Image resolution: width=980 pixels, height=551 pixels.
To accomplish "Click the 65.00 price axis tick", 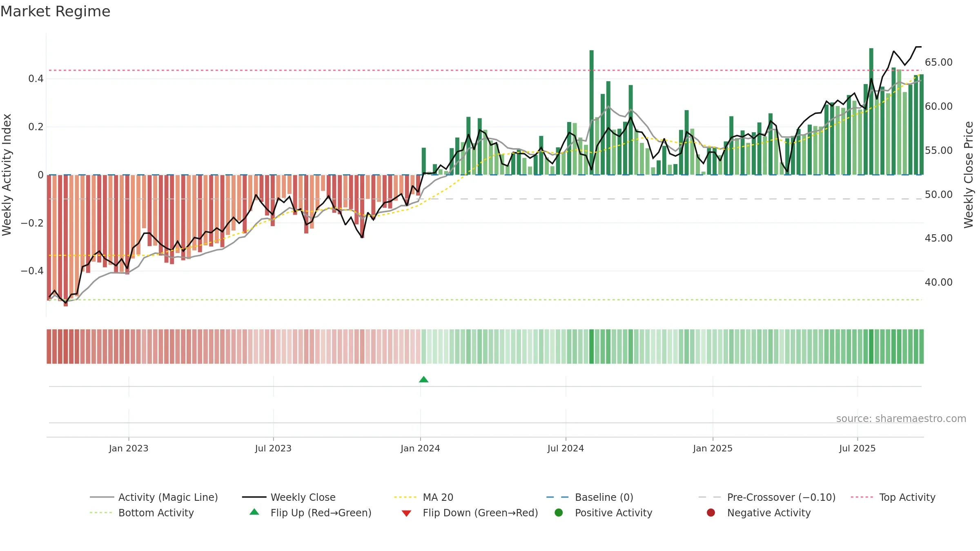I will click(938, 62).
